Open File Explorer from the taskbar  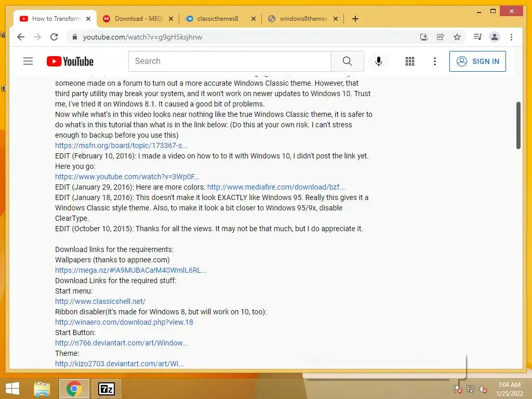pyautogui.click(x=42, y=389)
